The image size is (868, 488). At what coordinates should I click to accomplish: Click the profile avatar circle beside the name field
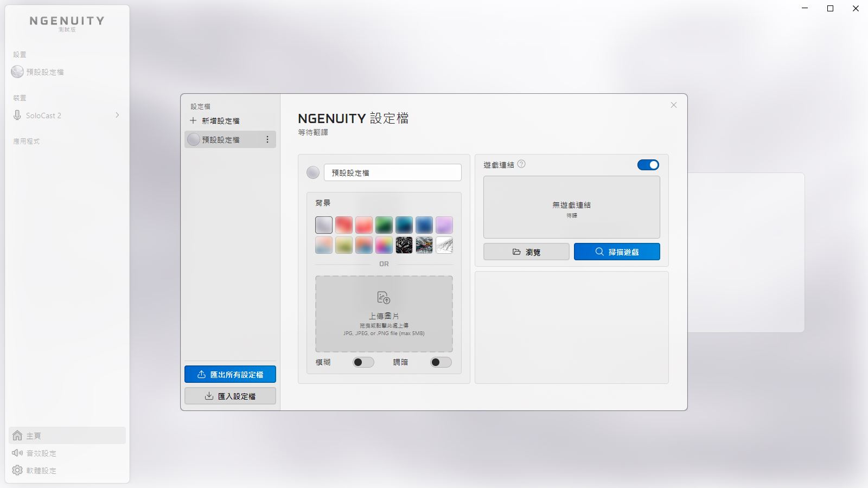tap(313, 172)
